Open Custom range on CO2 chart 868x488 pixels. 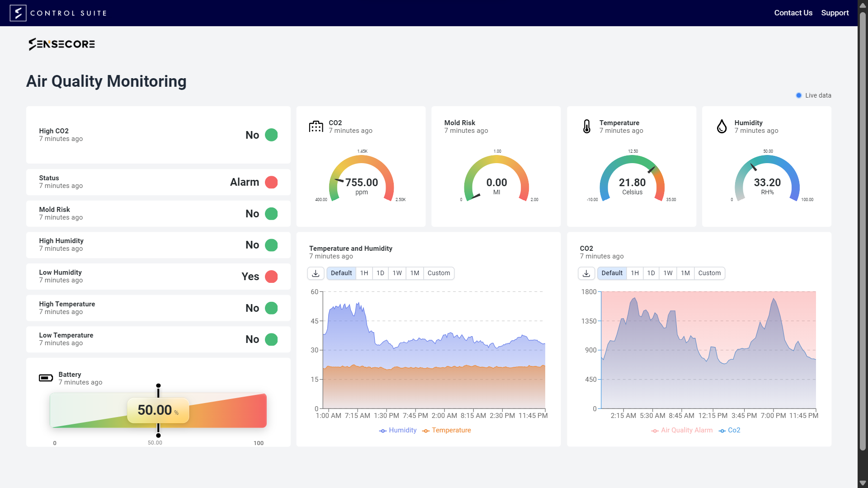point(709,273)
